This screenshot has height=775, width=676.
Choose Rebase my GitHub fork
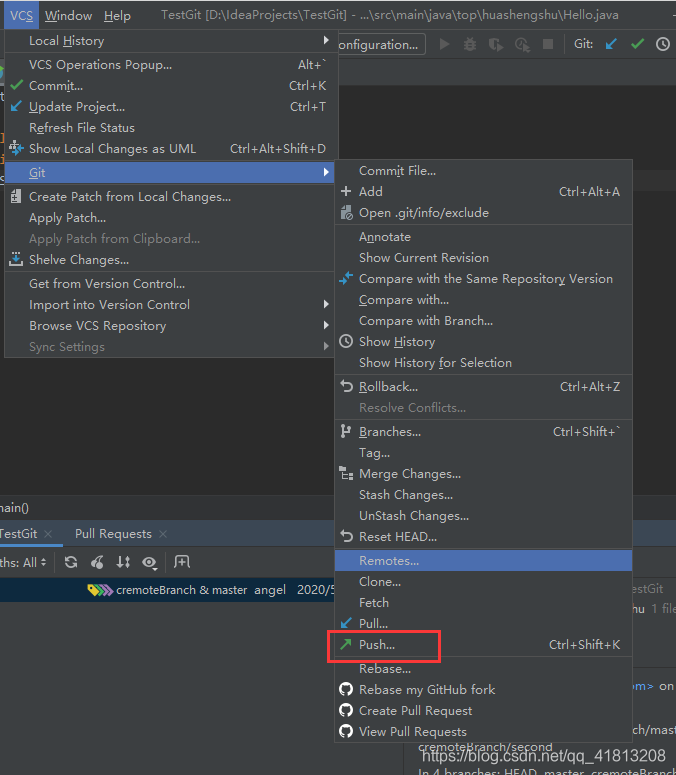484,689
